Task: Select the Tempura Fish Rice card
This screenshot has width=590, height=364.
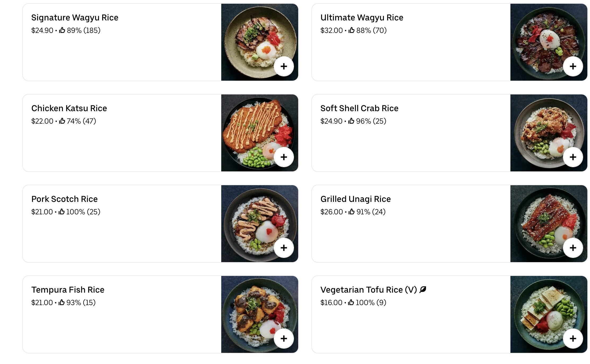Action: [x=68, y=289]
